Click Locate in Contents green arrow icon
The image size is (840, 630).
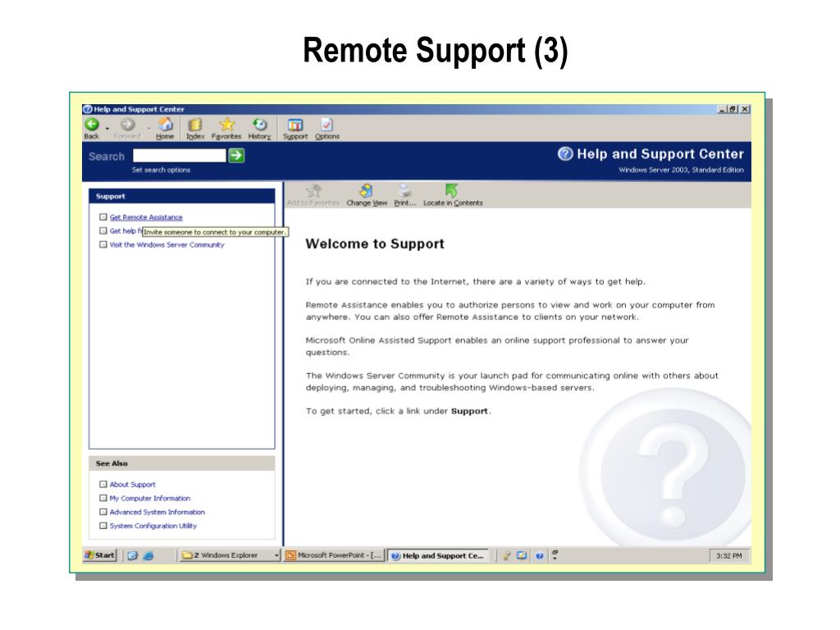pyautogui.click(x=452, y=190)
